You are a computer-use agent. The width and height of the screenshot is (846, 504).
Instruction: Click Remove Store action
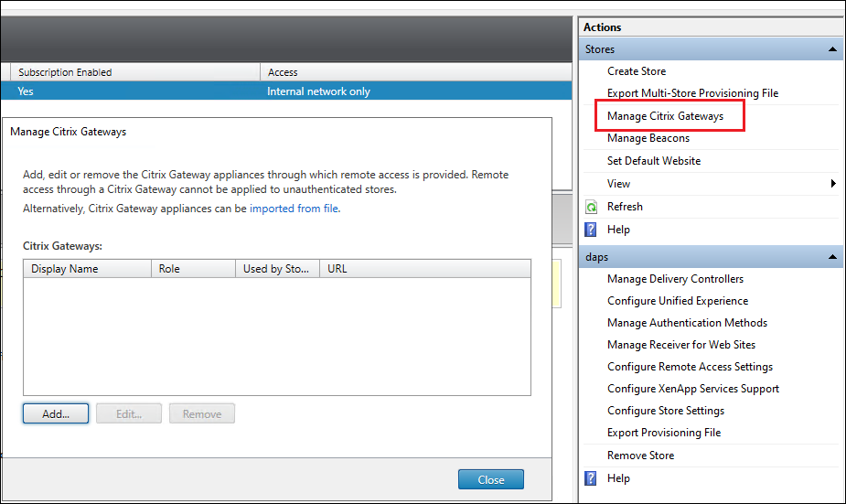tap(640, 456)
